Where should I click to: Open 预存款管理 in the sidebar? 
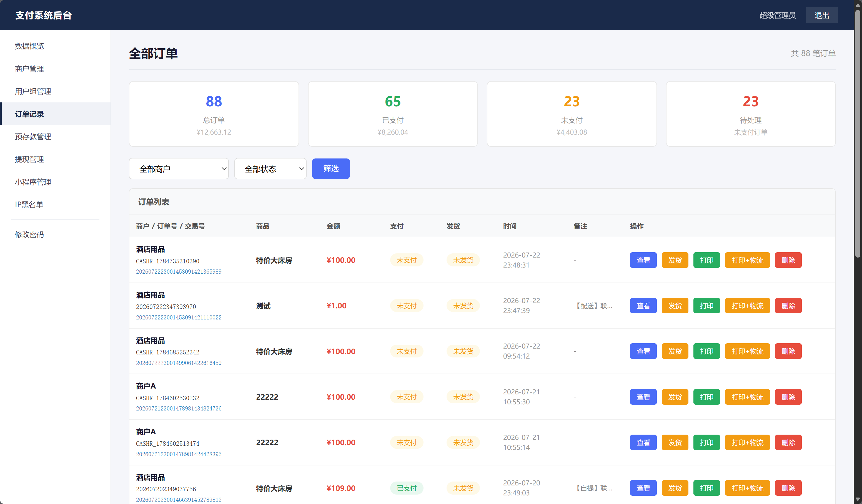click(33, 137)
